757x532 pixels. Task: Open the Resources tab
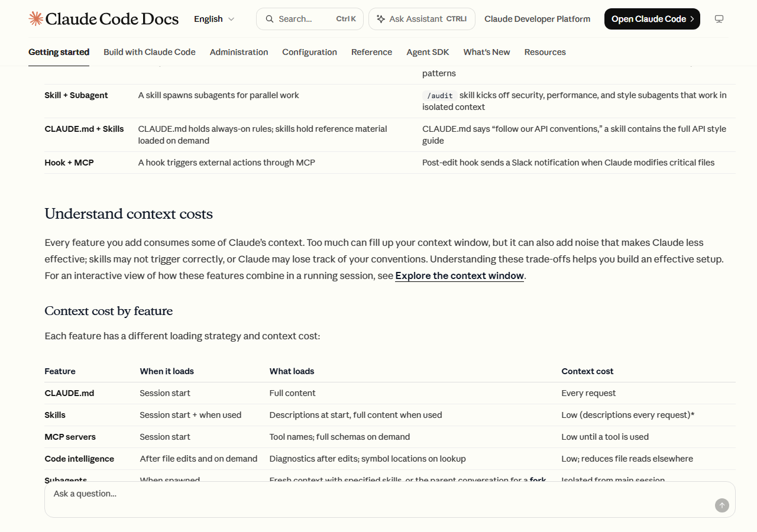click(545, 52)
